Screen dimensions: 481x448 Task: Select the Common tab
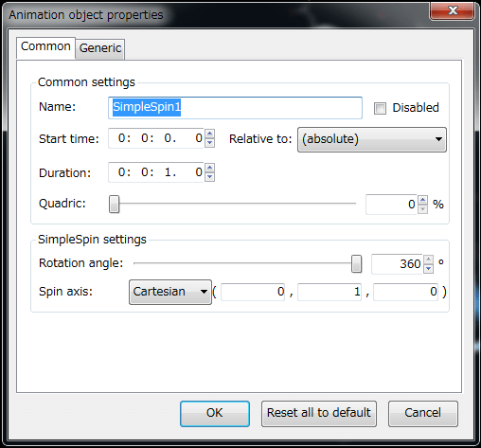click(x=45, y=47)
